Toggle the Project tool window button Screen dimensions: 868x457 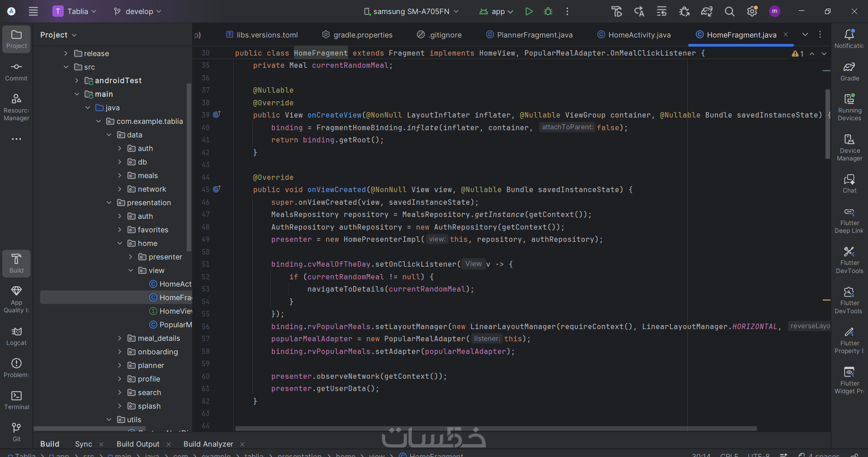[16, 39]
